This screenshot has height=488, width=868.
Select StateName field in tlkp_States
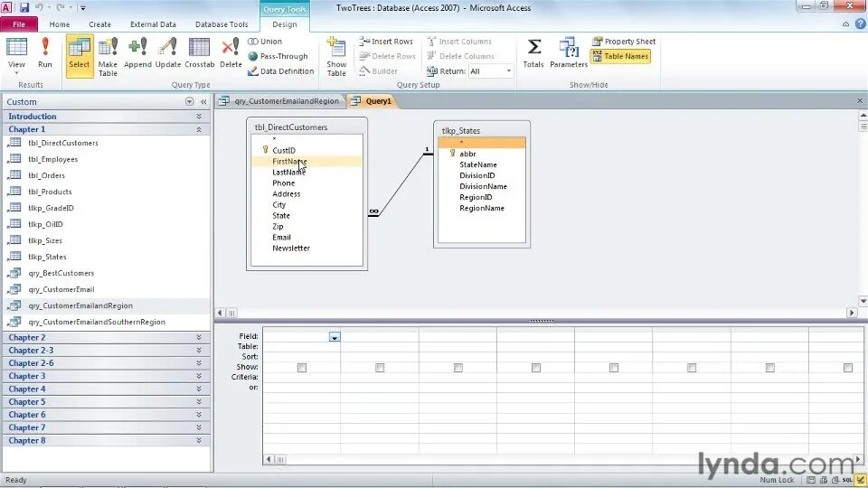pyautogui.click(x=477, y=164)
